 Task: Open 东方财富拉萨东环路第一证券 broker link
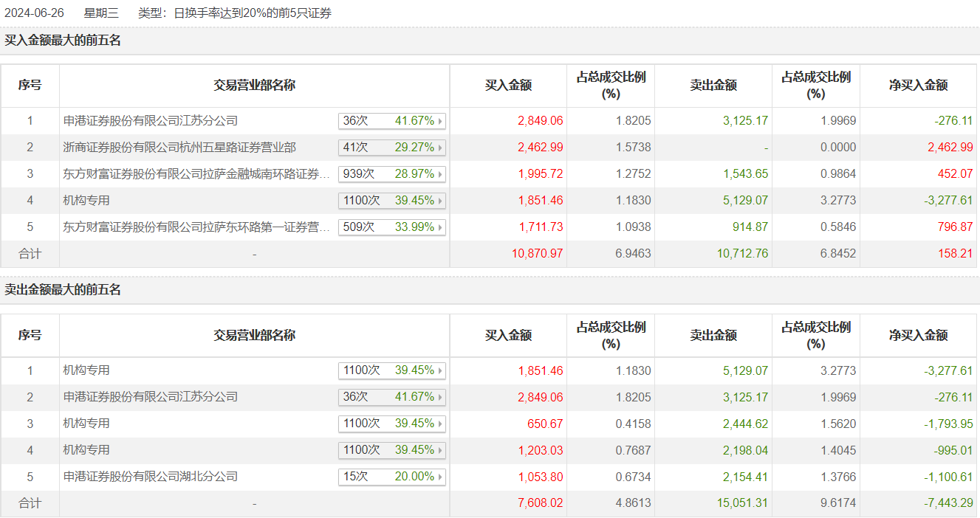(x=196, y=227)
